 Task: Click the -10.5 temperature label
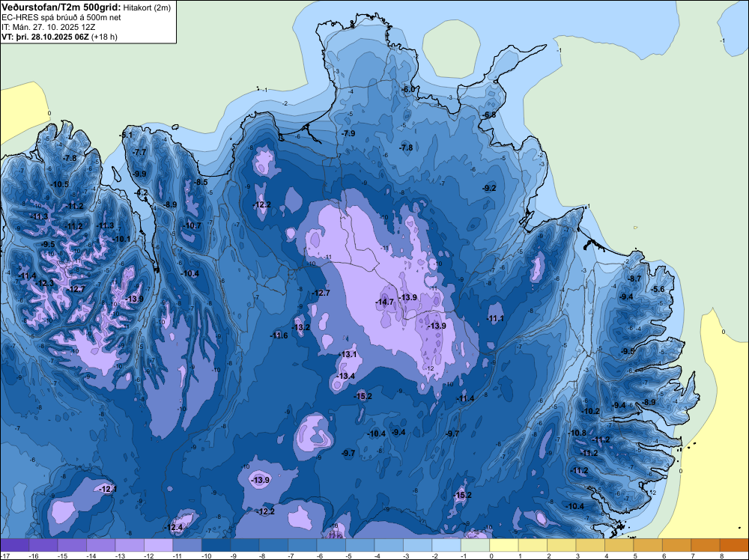[60, 184]
